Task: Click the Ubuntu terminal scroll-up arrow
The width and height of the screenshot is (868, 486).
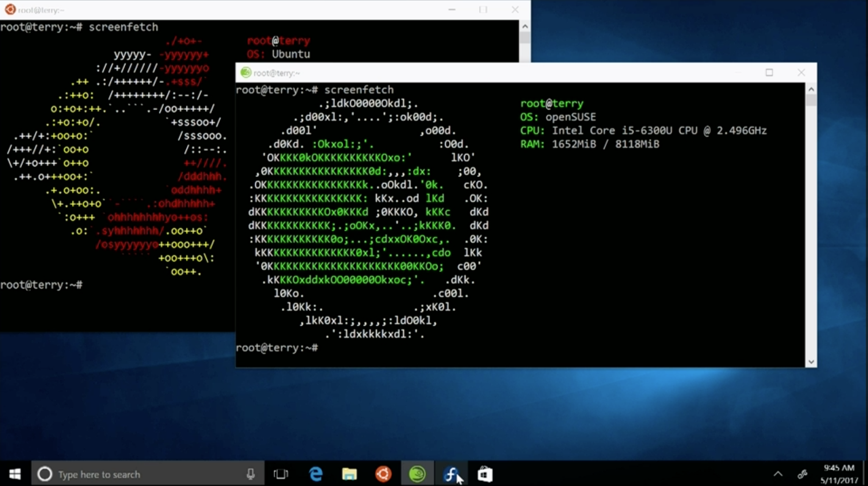Action: 525,26
